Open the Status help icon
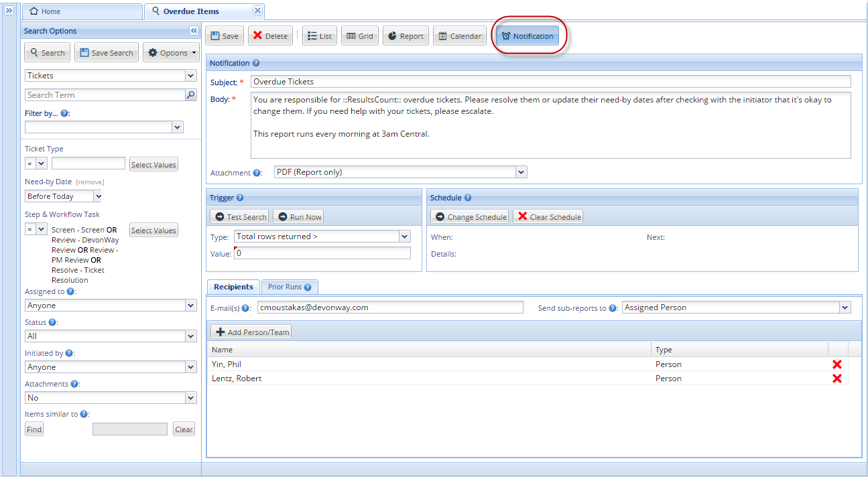Screen dimensions: 868x477 click(52, 322)
